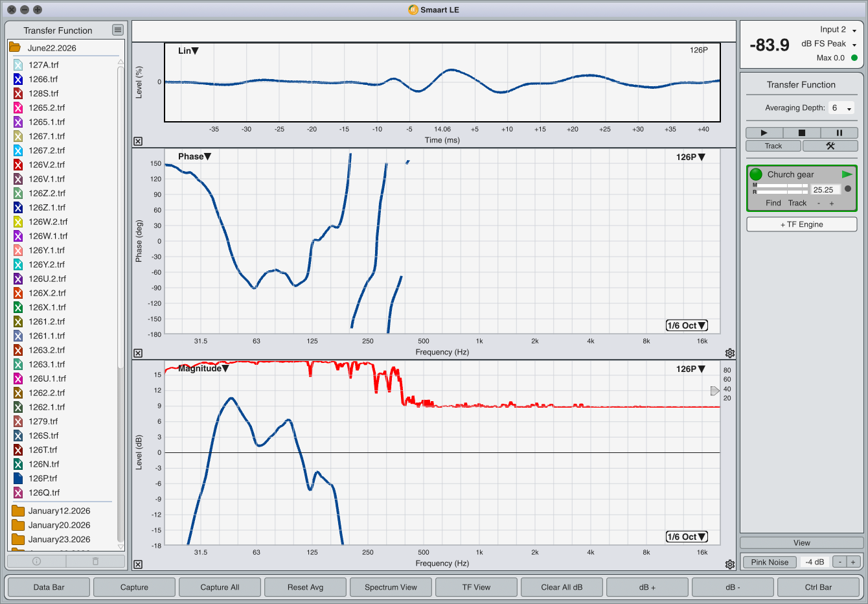Toggle the green Church gear engine circle
The image size is (868, 604).
pyautogui.click(x=756, y=174)
